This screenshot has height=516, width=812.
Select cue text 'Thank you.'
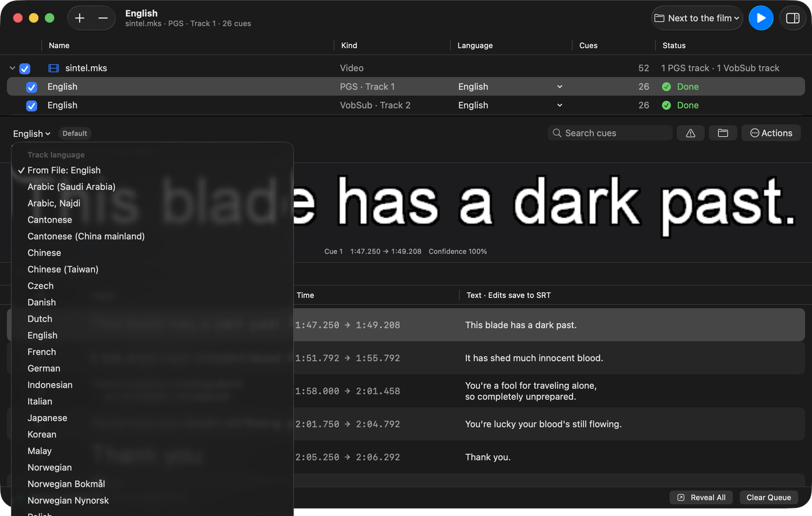point(488,457)
